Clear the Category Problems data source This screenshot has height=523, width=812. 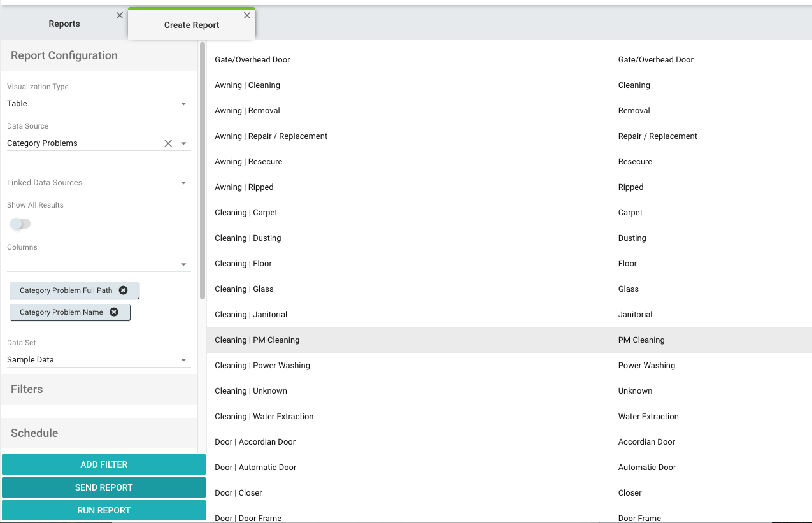168,143
